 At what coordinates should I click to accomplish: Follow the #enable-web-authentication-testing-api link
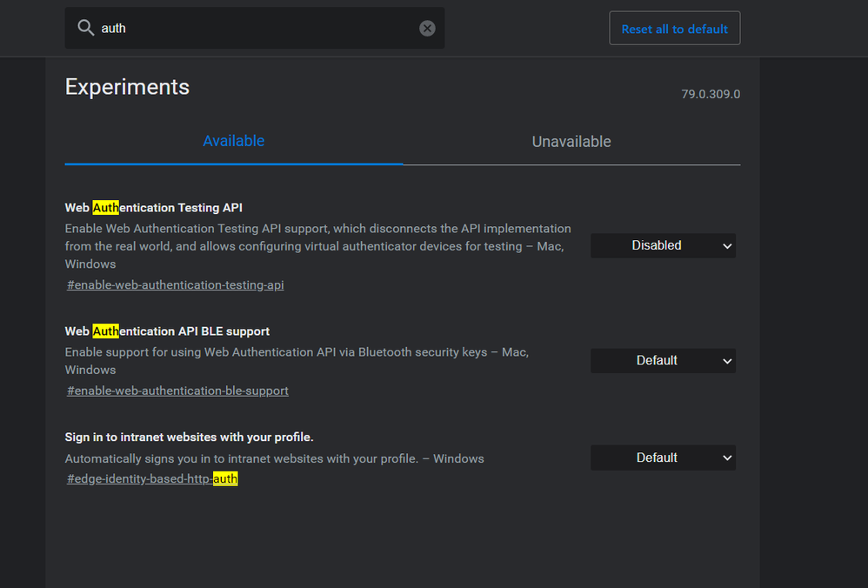tap(175, 284)
